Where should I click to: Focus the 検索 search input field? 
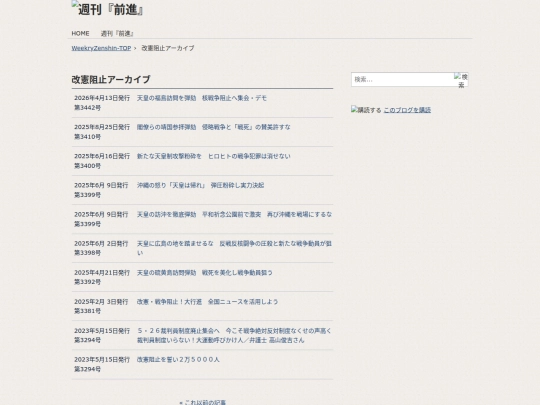(402, 80)
